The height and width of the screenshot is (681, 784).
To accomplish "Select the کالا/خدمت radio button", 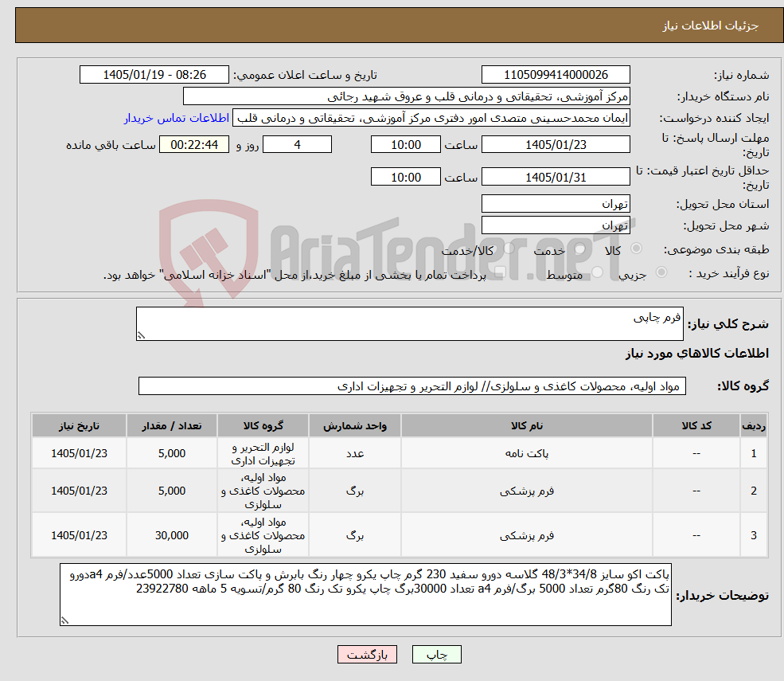I will (x=509, y=249).
